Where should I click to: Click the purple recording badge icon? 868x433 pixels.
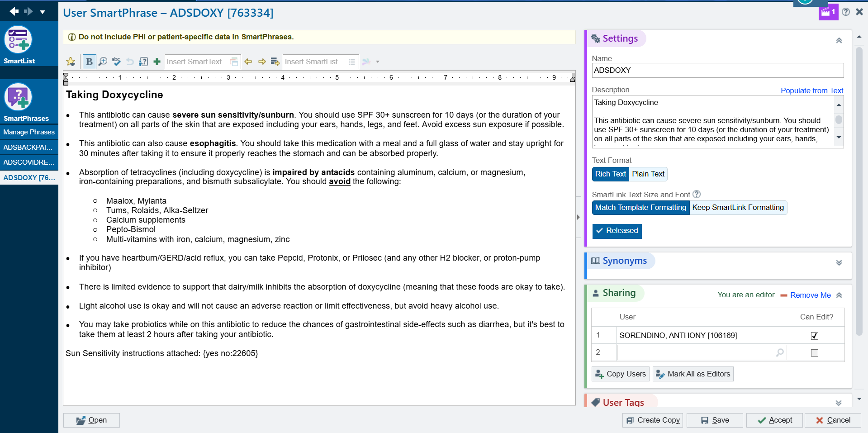coord(828,12)
